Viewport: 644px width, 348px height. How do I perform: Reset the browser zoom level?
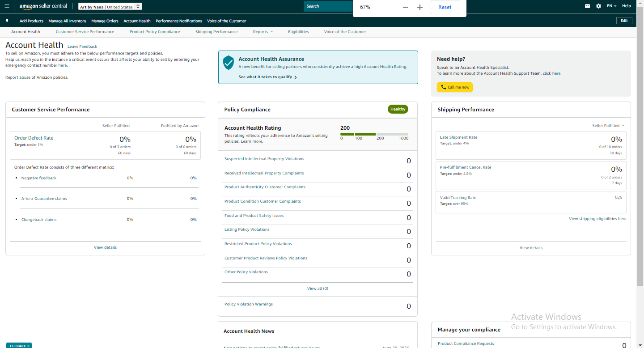[x=445, y=7]
